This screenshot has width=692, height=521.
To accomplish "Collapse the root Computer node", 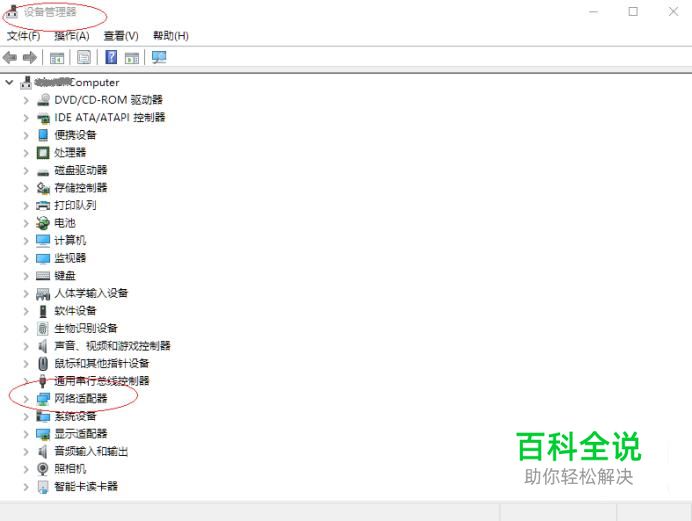I will (x=9, y=82).
